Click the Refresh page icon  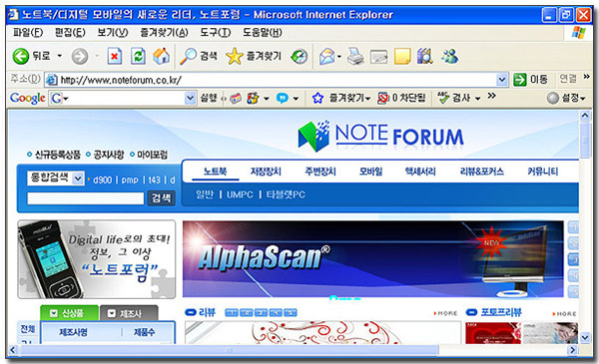pos(138,57)
